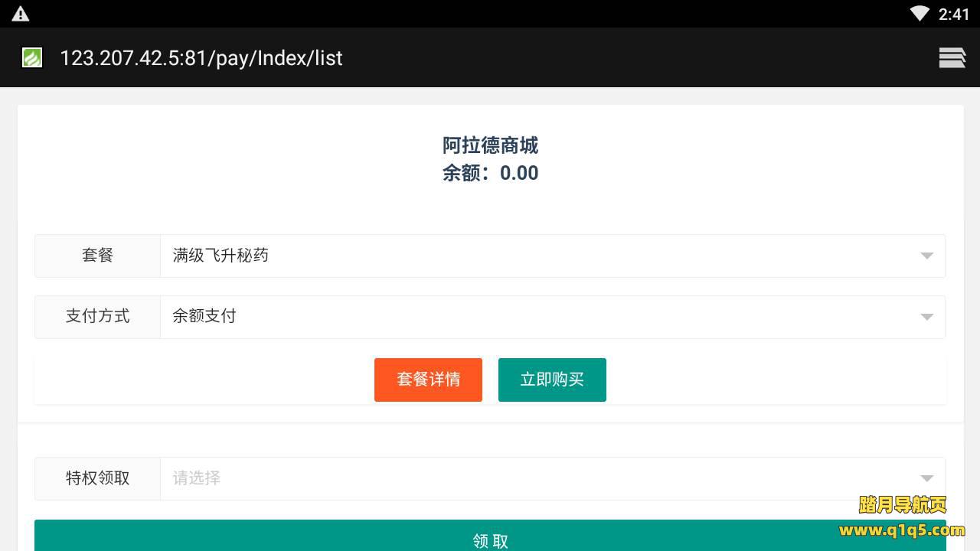Open the 请选择 privilege dropdown

coord(536,478)
